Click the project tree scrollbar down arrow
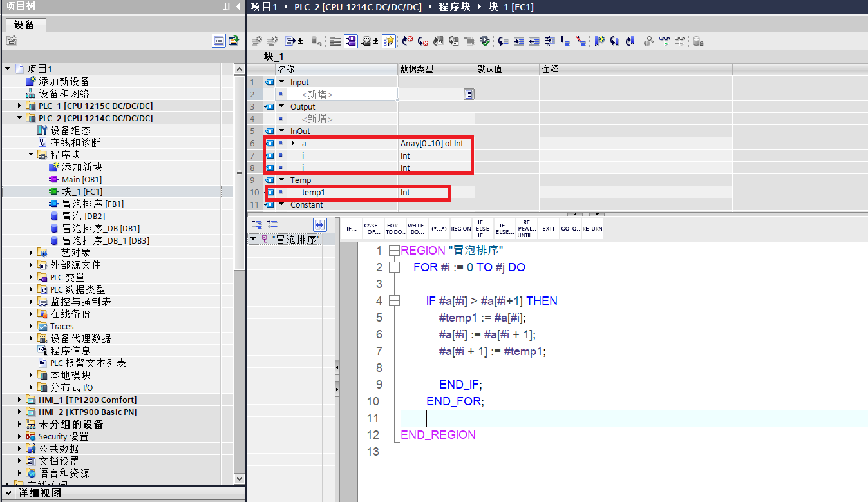This screenshot has height=502, width=868. 240,478
